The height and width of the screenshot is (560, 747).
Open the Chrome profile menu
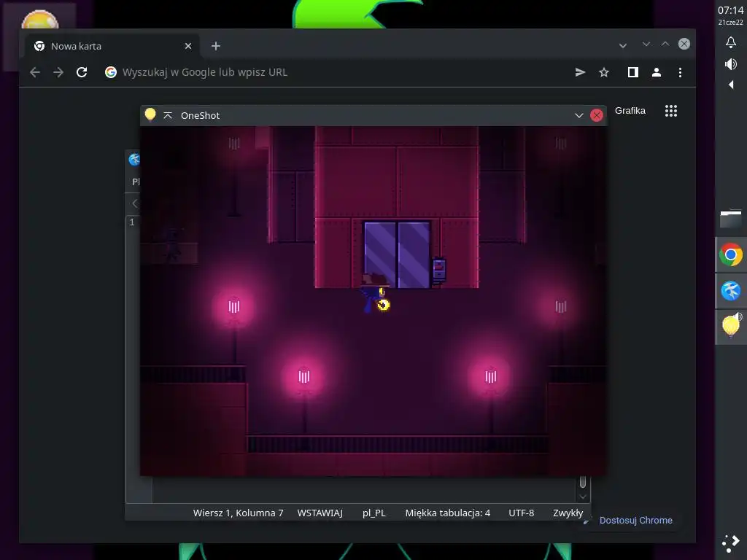[657, 72]
